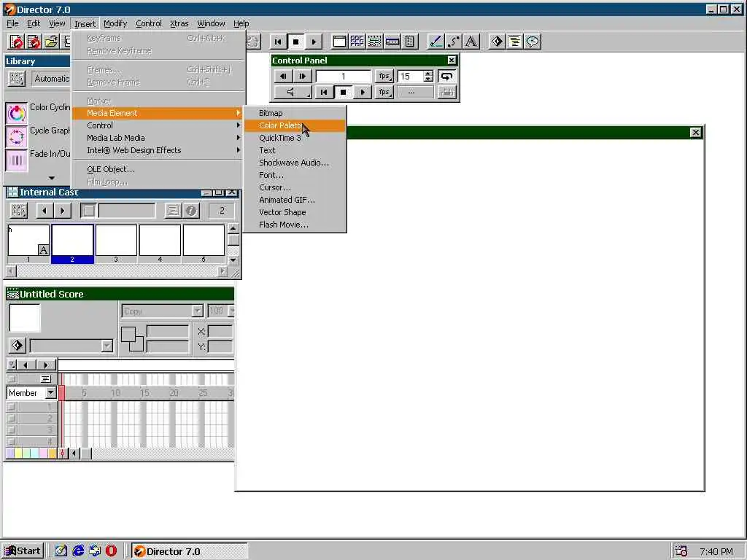Select the Cycle Graphics library item icon
Viewport: 747px width, 560px height.
point(17,136)
